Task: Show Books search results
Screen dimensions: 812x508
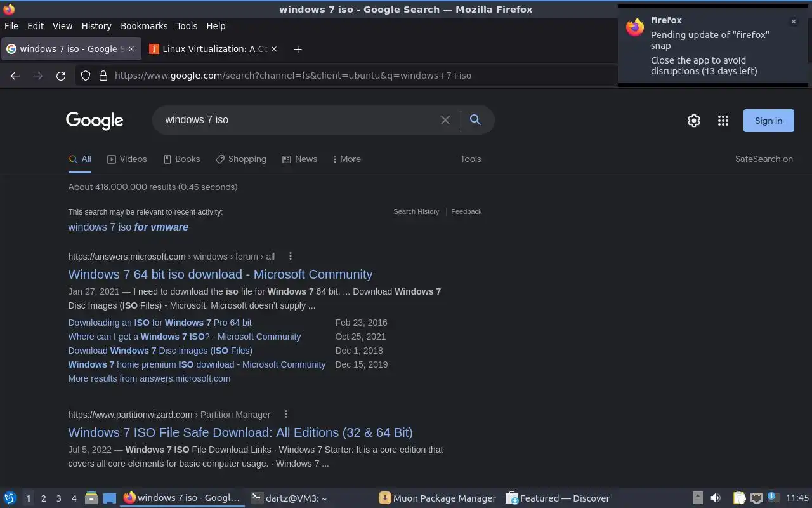Action: pos(181,159)
